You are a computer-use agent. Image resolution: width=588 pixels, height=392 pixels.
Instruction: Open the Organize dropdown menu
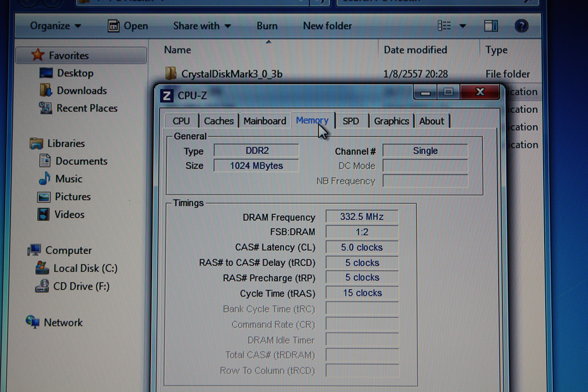tap(55, 26)
